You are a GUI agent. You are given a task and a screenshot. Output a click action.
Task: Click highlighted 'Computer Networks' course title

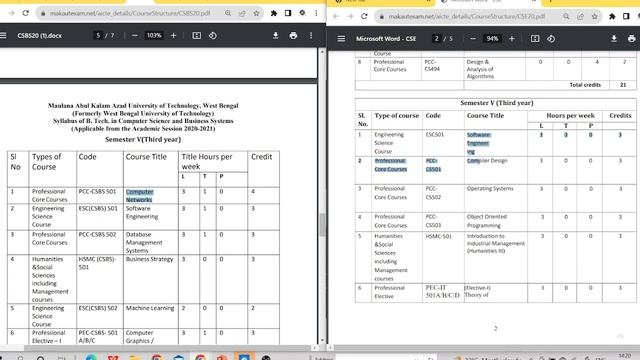[x=140, y=196]
